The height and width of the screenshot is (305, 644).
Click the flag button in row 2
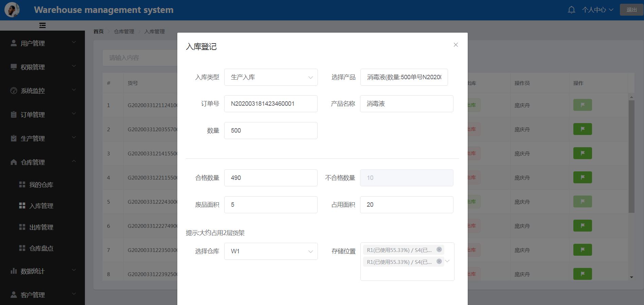(x=583, y=129)
